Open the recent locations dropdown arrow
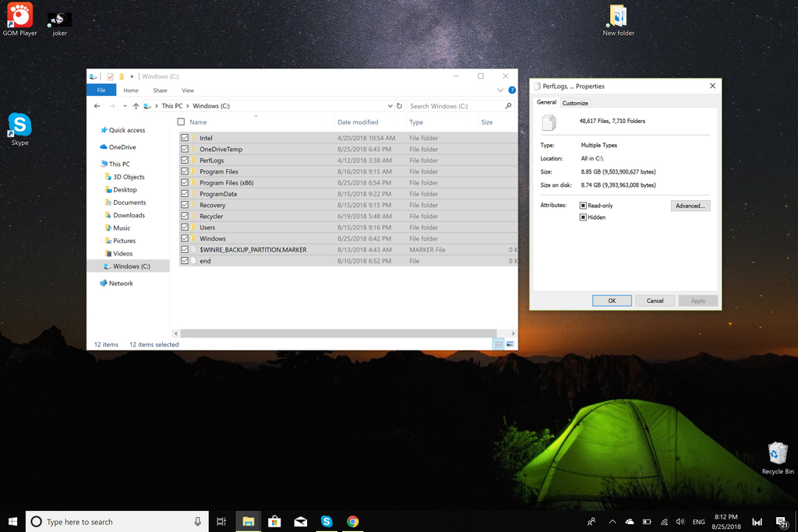The image size is (798, 532). click(125, 106)
